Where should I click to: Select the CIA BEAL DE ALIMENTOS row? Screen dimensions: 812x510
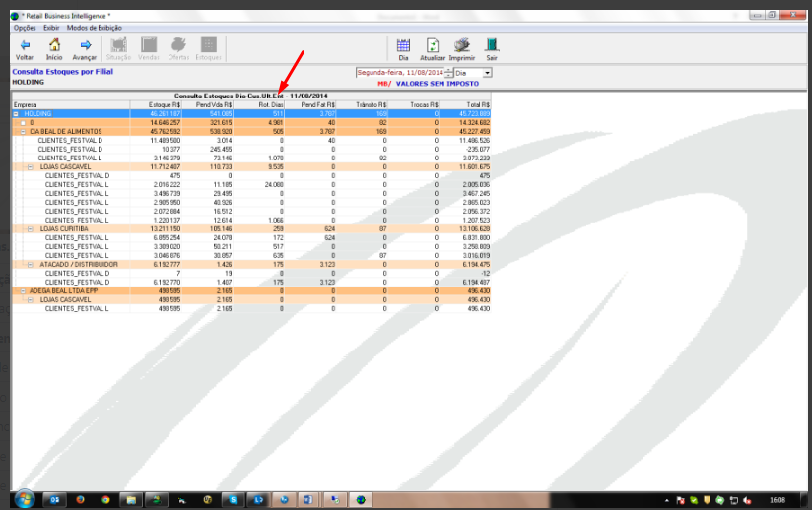point(251,131)
